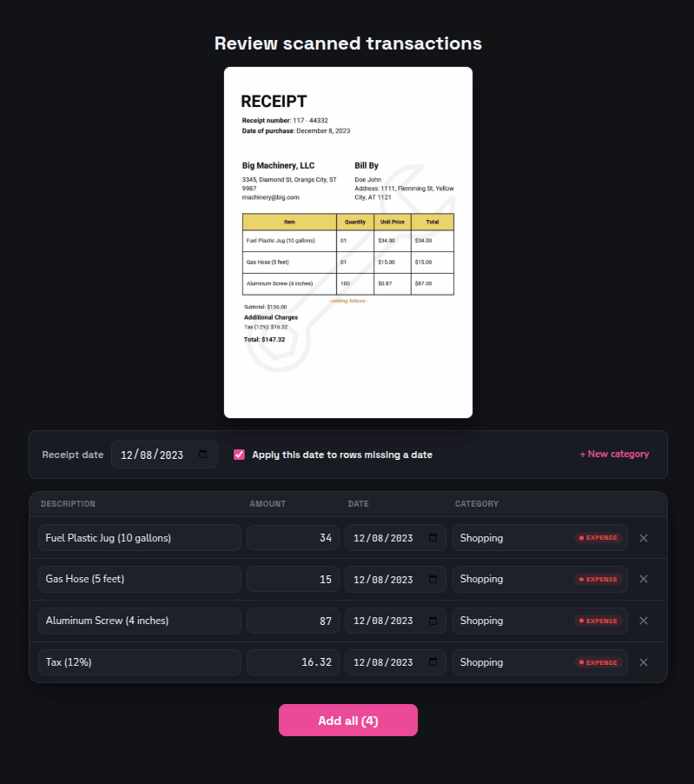Edit date field in Gas Hose row
The height and width of the screenshot is (784, 694).
[x=395, y=579]
